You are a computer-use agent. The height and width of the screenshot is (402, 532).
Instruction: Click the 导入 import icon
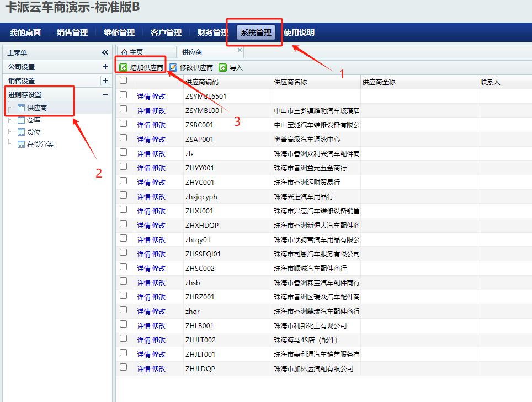pos(222,68)
